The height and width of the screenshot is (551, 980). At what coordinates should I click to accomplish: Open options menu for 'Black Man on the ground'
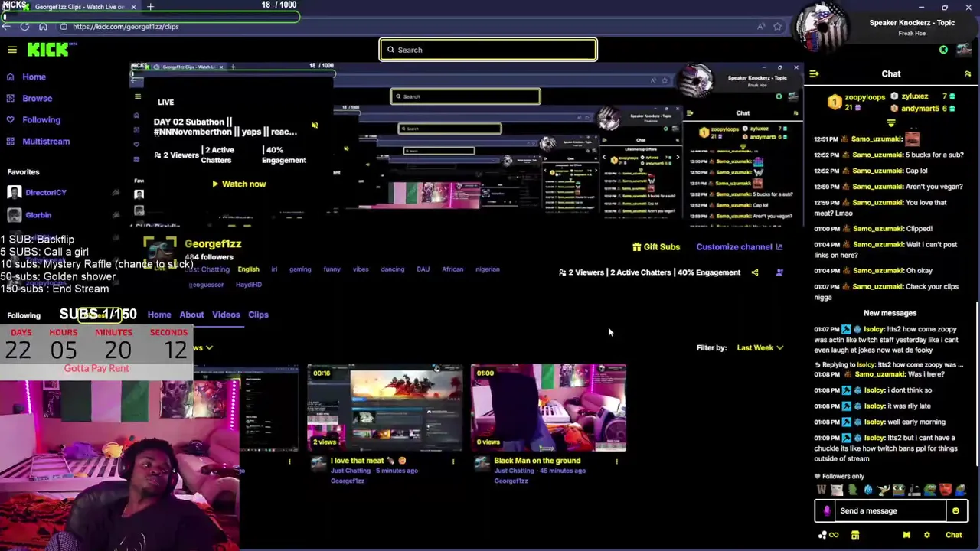(x=616, y=461)
